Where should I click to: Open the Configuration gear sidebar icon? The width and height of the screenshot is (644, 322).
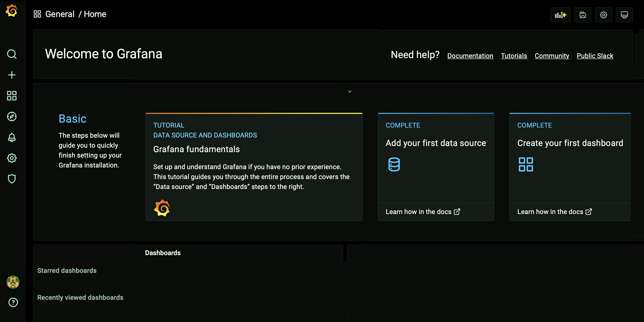12,158
